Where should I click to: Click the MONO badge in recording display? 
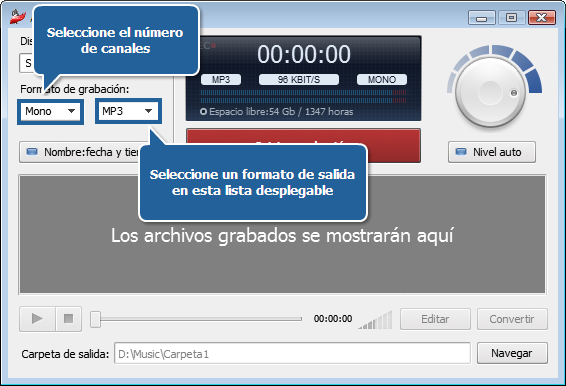pyautogui.click(x=382, y=79)
